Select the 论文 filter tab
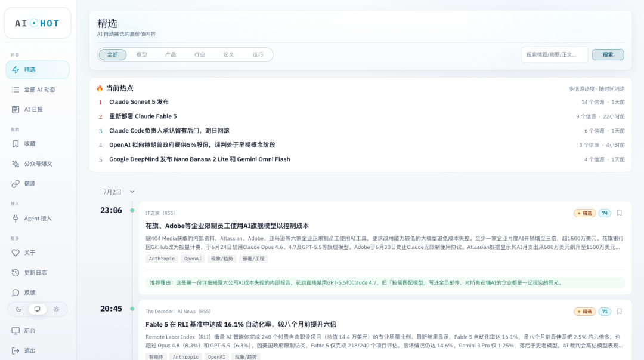This screenshot has height=360, width=644. pos(229,55)
